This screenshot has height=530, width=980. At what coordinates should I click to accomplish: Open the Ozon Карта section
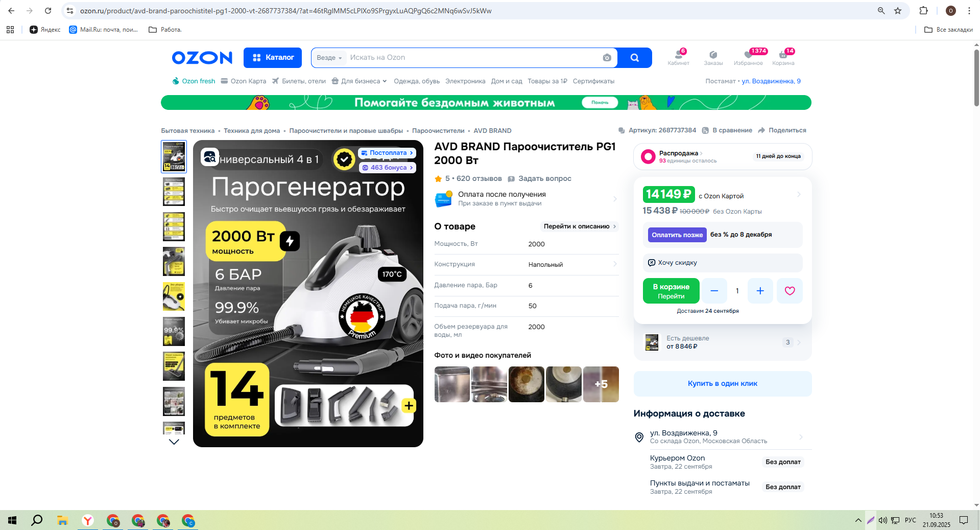(x=244, y=81)
